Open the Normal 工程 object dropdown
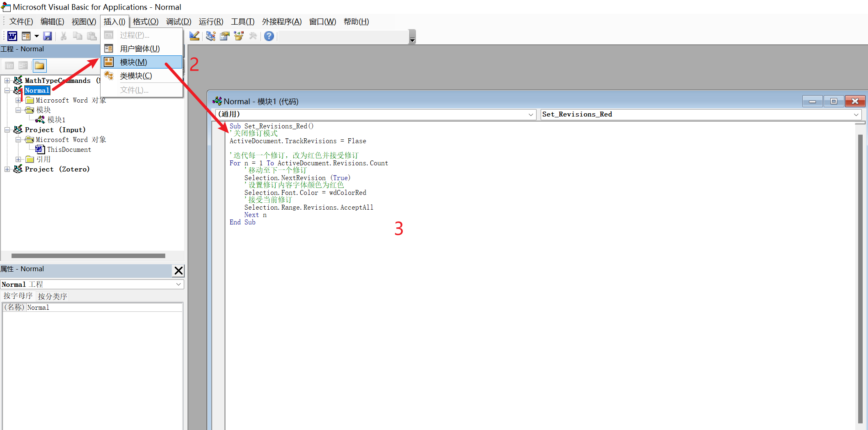Image resolution: width=868 pixels, height=430 pixels. click(x=179, y=284)
